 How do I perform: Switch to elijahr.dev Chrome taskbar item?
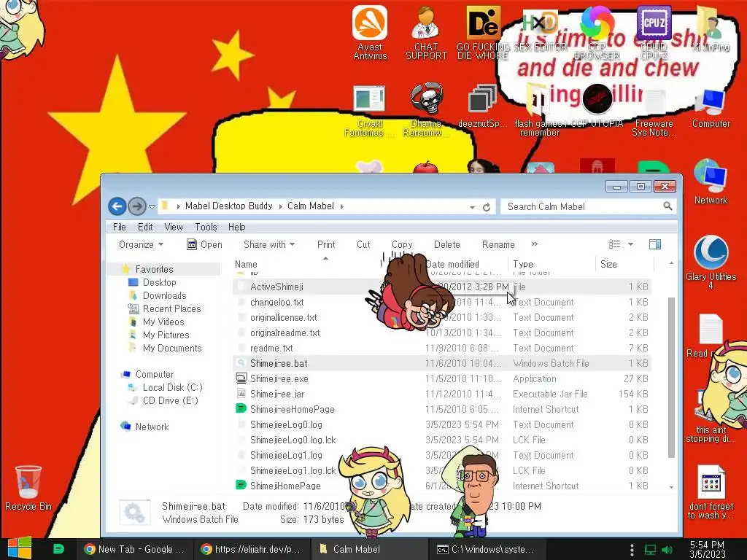click(252, 549)
